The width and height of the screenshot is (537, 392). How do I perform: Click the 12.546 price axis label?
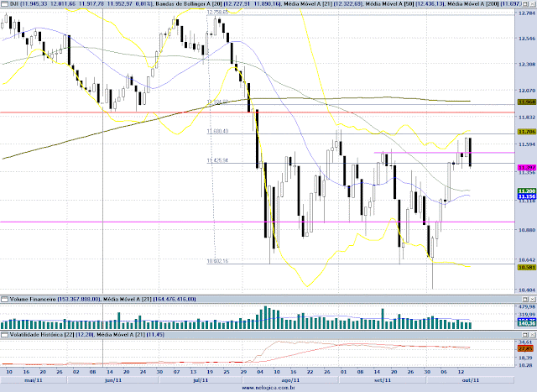(x=527, y=39)
